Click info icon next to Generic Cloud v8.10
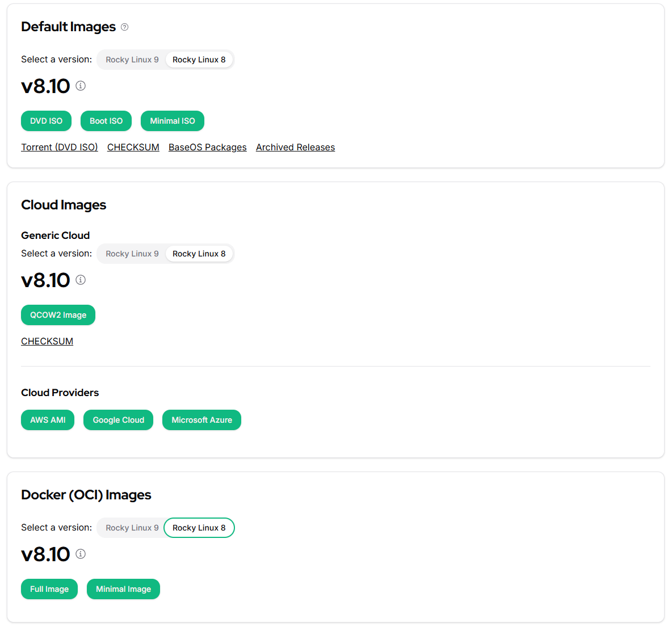The image size is (672, 631). [x=81, y=280]
